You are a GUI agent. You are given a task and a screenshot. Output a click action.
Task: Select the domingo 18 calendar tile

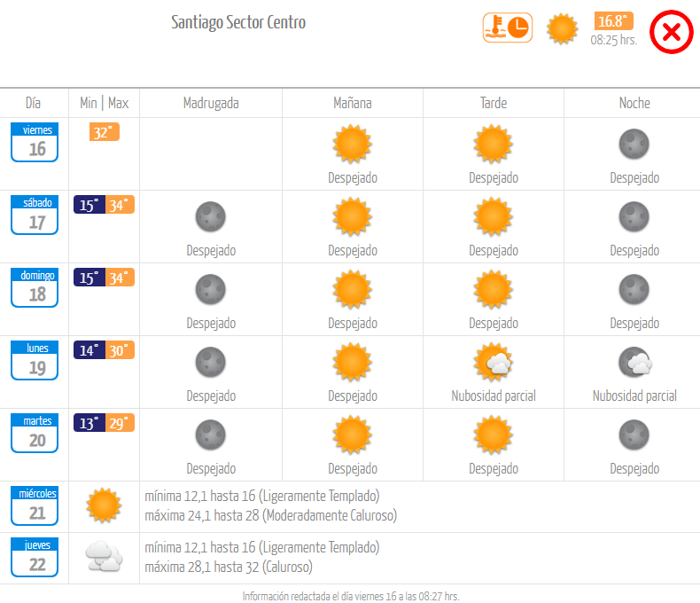(35, 287)
